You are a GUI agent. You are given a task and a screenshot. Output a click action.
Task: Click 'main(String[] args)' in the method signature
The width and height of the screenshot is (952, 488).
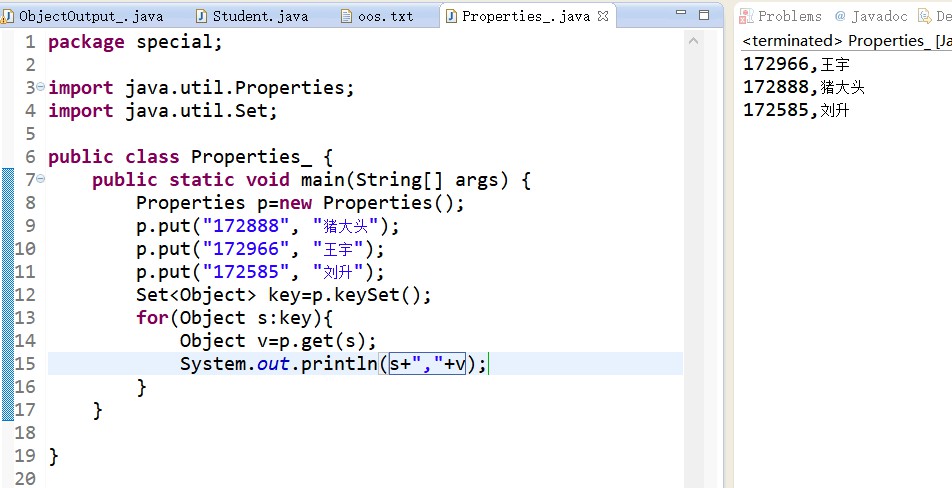pos(404,180)
